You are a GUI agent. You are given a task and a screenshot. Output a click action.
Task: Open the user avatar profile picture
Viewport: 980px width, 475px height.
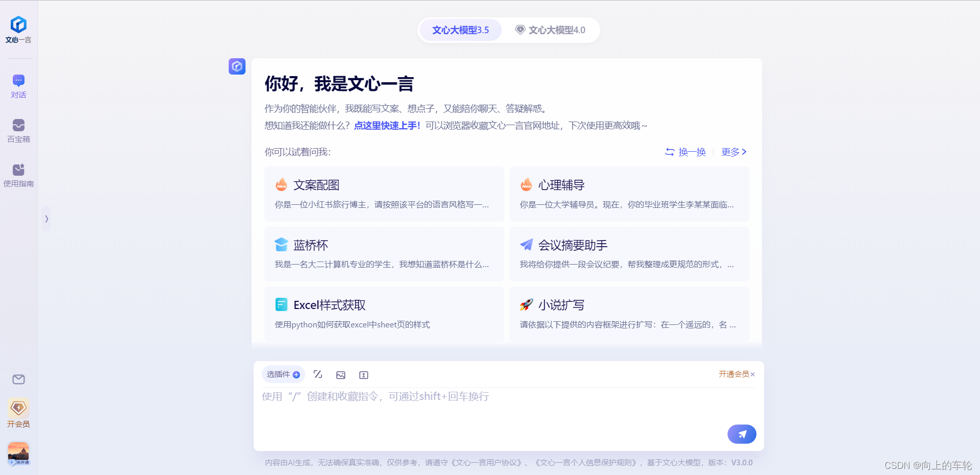[x=18, y=454]
